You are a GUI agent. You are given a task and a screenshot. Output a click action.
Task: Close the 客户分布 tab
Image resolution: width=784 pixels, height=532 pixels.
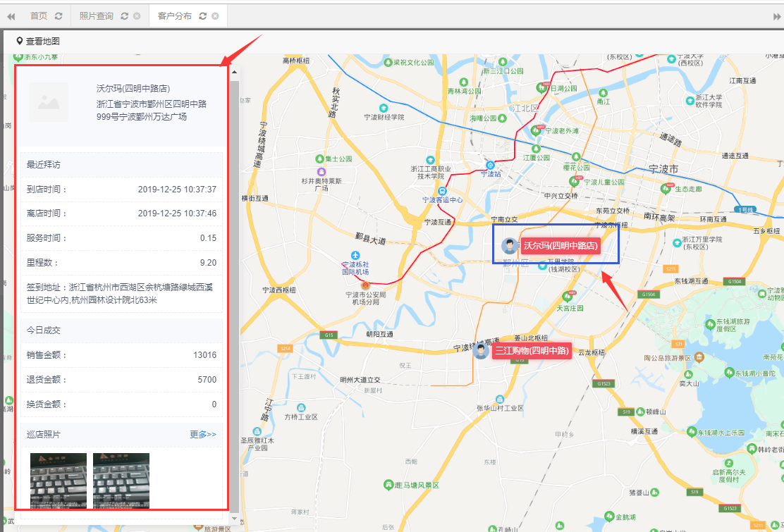pos(215,16)
